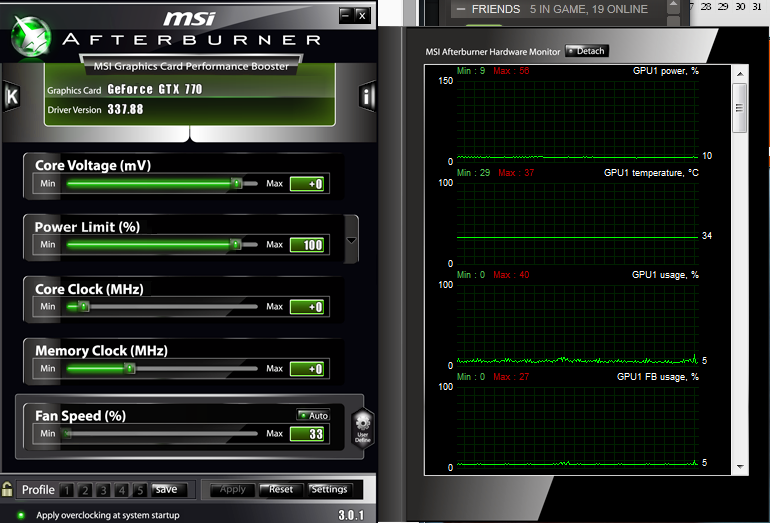This screenshot has height=523, width=770.
Task: Click the GPU1 usage graph
Action: [578, 325]
